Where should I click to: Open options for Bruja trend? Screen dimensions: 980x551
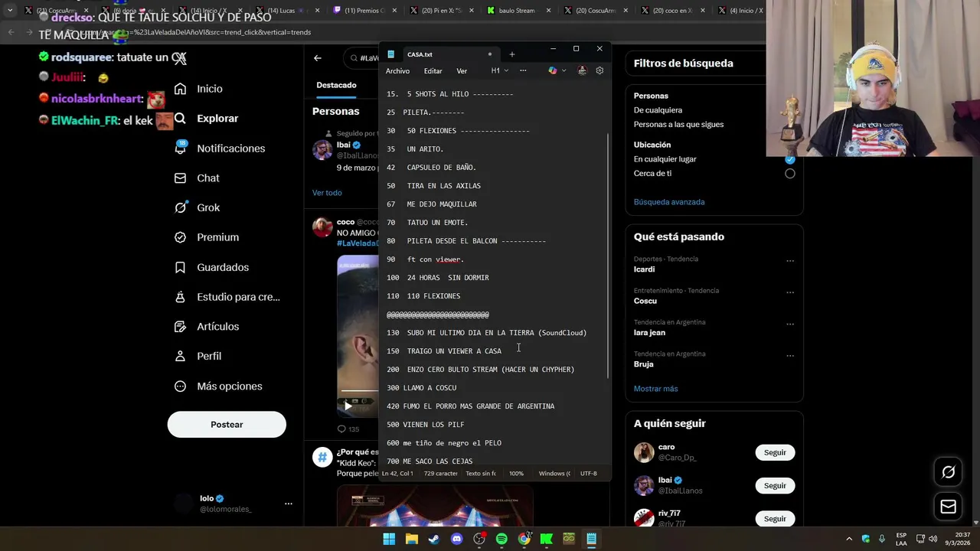point(790,356)
